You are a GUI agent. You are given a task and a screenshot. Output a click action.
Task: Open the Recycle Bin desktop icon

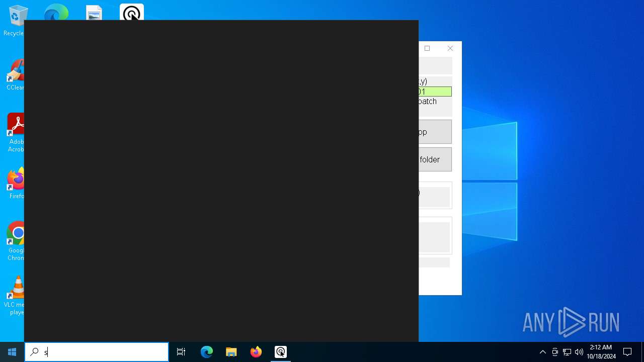[15, 21]
